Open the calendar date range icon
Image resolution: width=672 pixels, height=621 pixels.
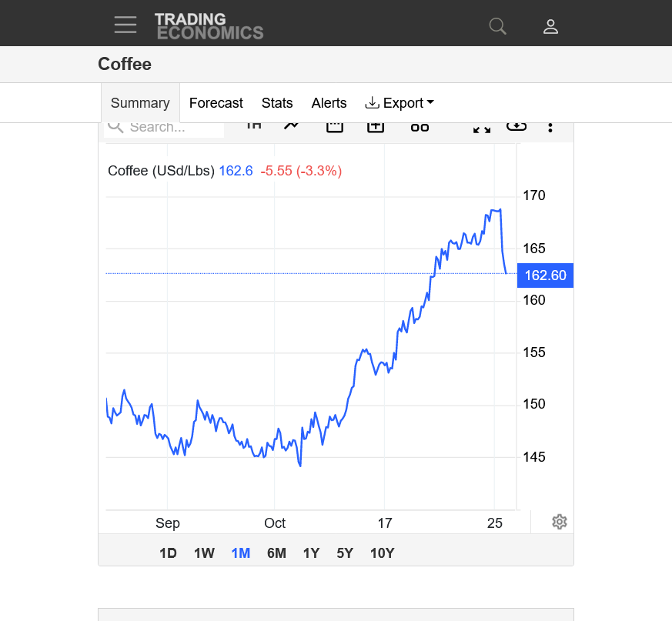[335, 127]
